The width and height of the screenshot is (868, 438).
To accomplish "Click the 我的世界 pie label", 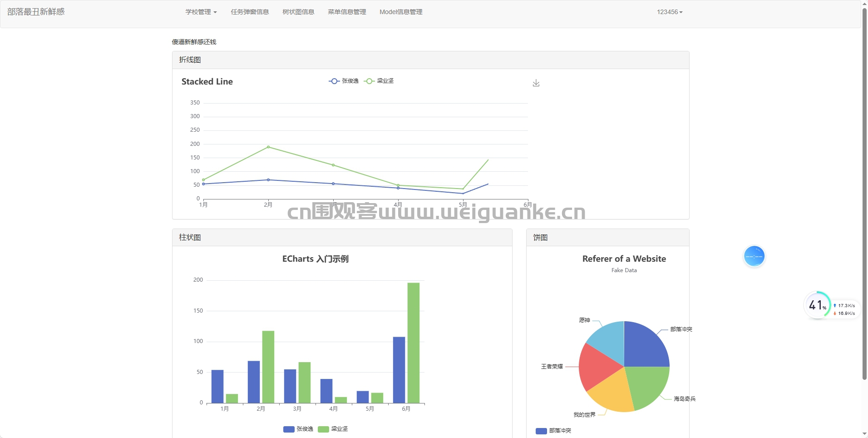I will coord(584,415).
